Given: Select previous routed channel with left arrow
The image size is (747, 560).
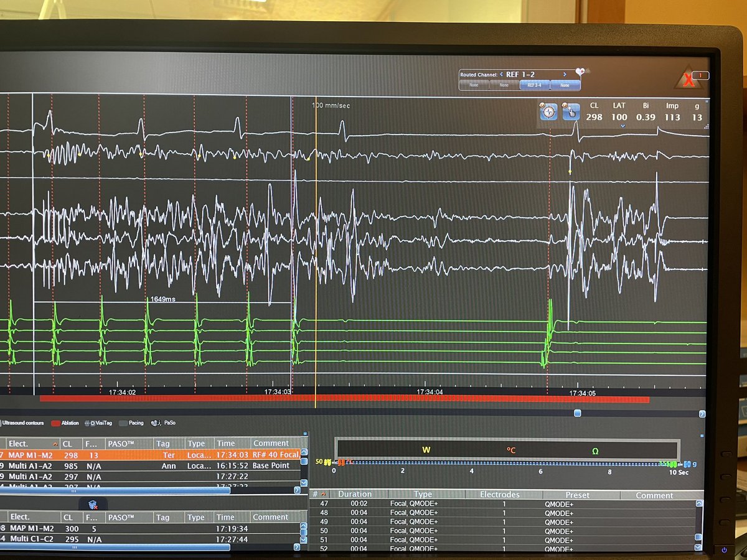Looking at the screenshot, I should tap(502, 75).
